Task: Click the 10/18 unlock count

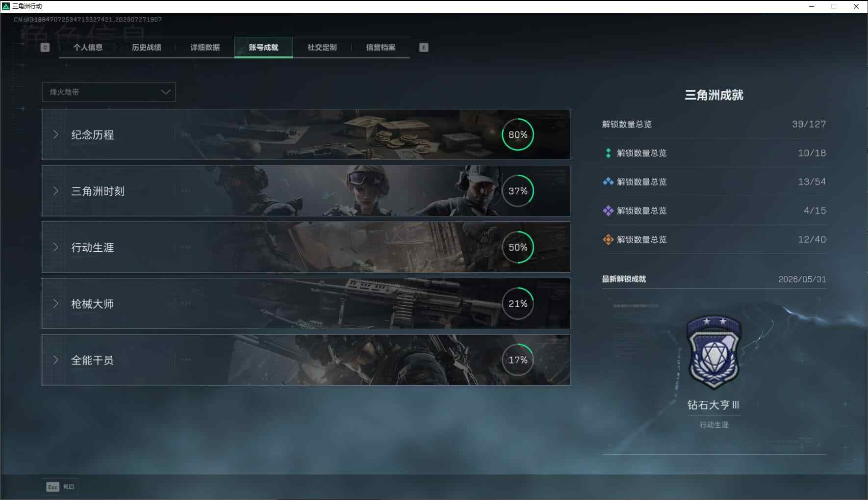Action: 812,153
